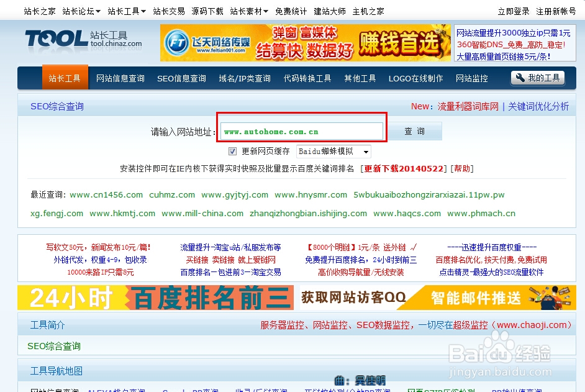Viewport: 585px width, 392px height.
Task: Open 其他工具 menu
Action: (x=360, y=78)
